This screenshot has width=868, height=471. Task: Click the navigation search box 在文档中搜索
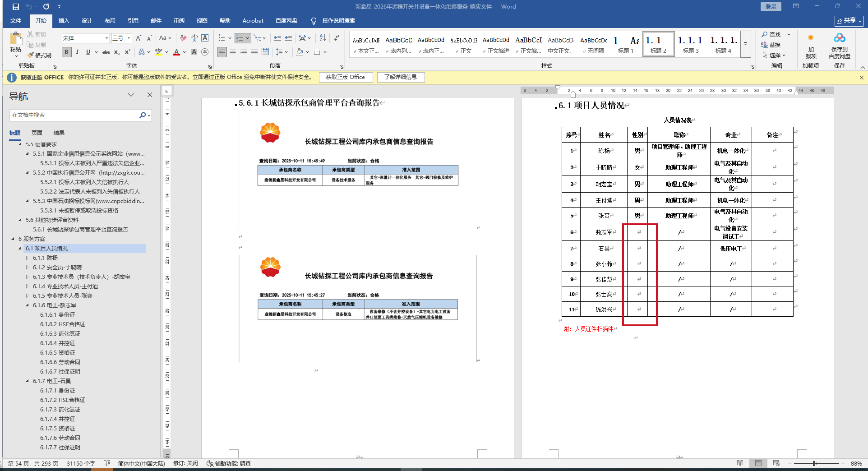point(74,115)
